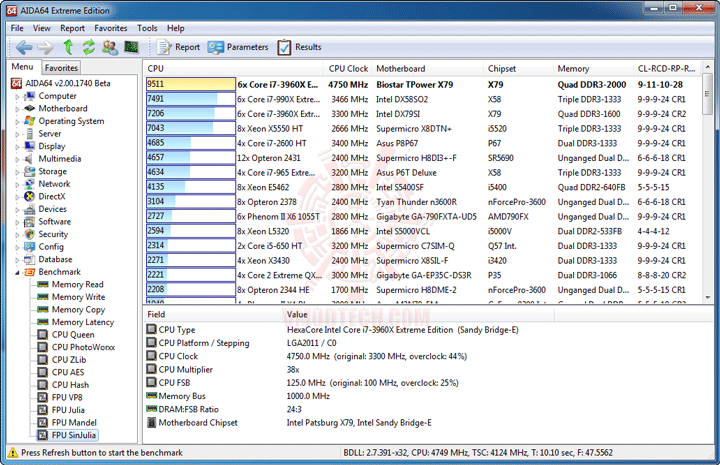
Task: Click the results list scroll-down arrow
Action: point(708,297)
